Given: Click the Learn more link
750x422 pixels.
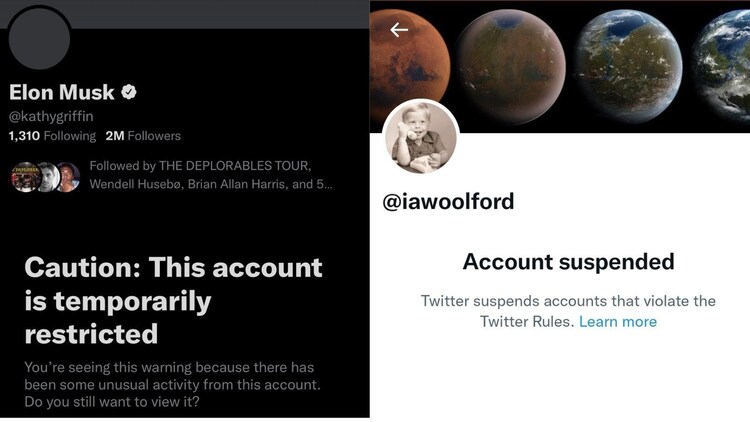Looking at the screenshot, I should [x=618, y=322].
